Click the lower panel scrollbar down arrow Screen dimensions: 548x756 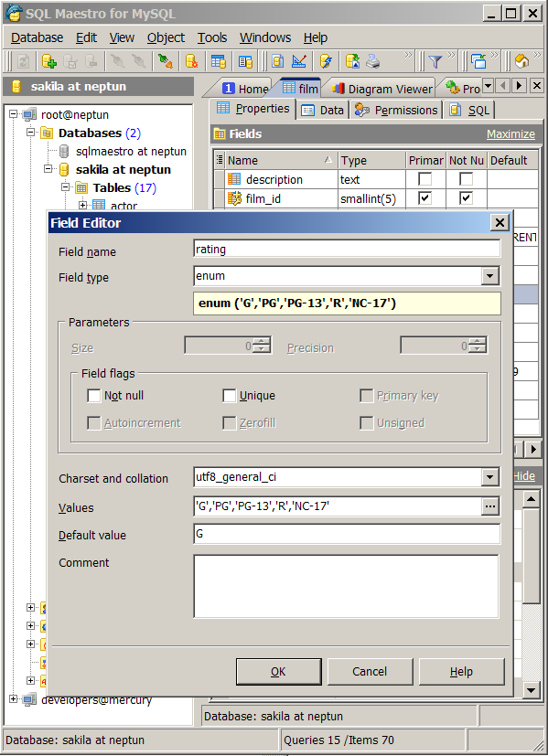531,690
